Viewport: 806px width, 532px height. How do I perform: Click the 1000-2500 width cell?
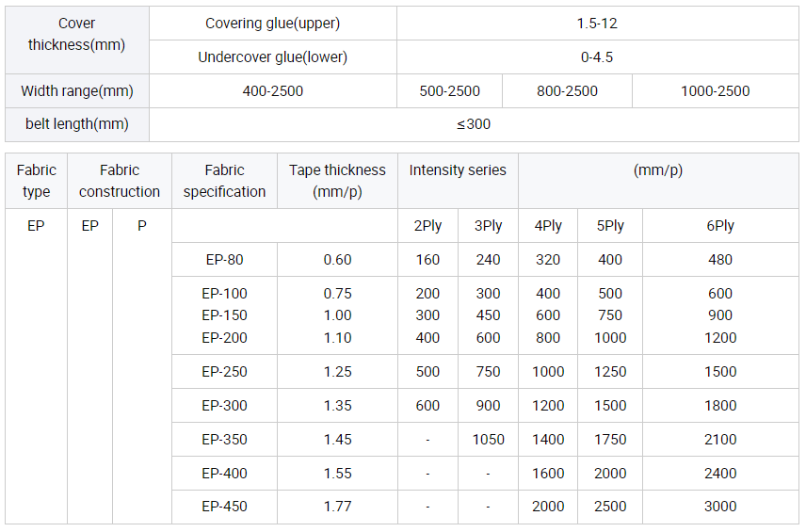715,91
